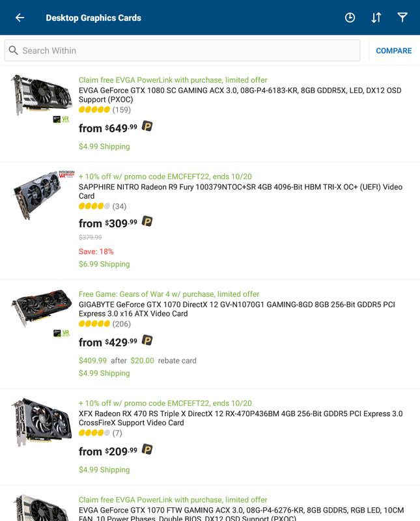Open GIGABYTE GeForce GTX 1070 listing
Viewport: 420px width, 521px height.
237,309
